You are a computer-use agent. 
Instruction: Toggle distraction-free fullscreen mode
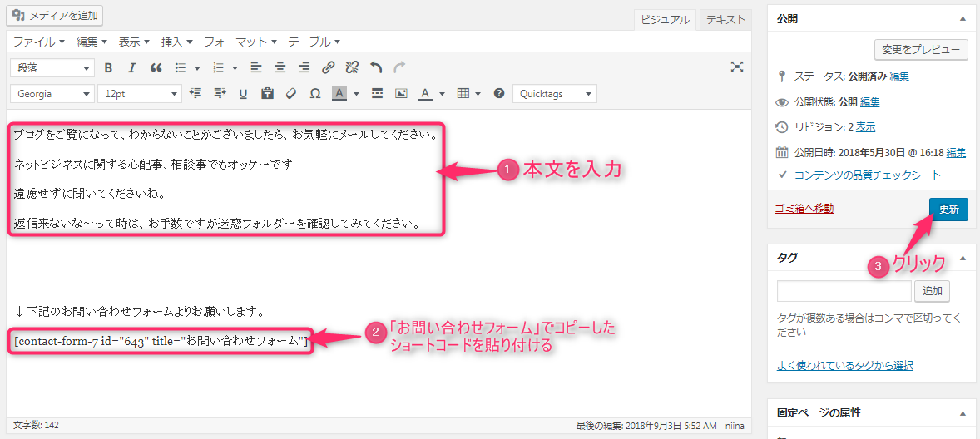[x=737, y=67]
